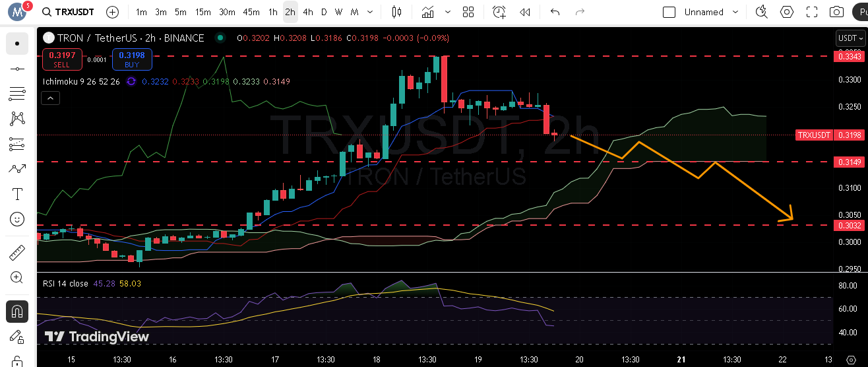Click the add symbol plus icon

click(x=112, y=12)
